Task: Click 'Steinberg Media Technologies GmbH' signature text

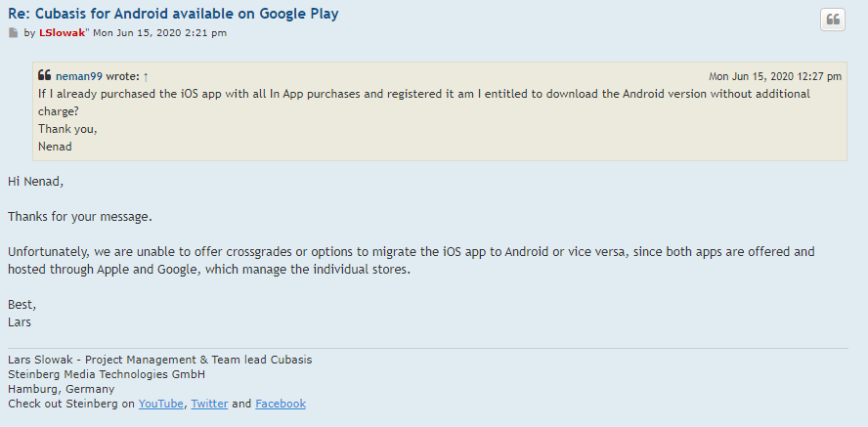Action: [107, 374]
